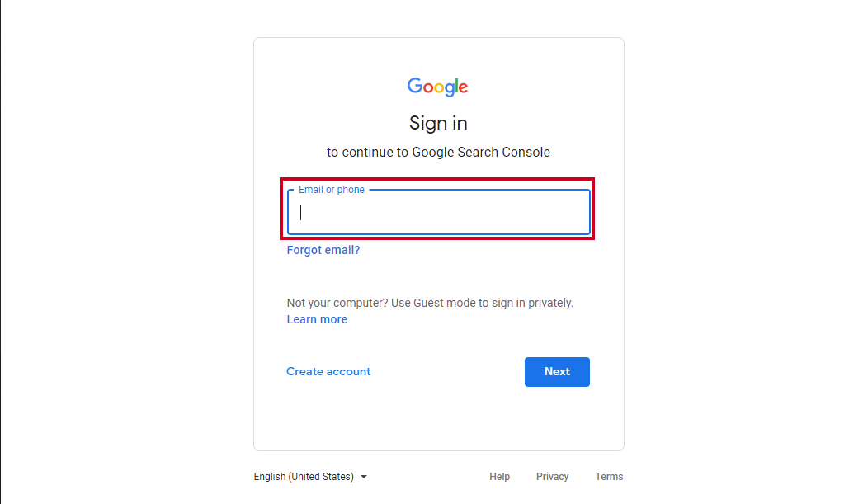The width and height of the screenshot is (863, 504).
Task: Click the red letter e in the Google logo
Action: [x=463, y=87]
